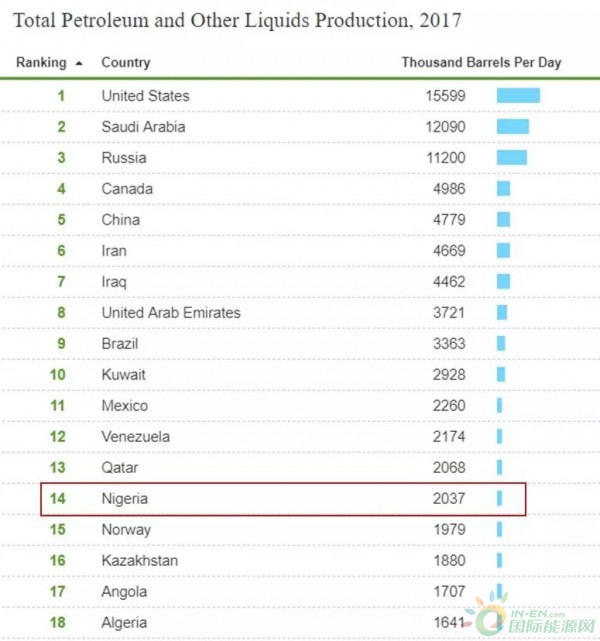Click the United States production bar
This screenshot has height=641, width=600.
518,96
